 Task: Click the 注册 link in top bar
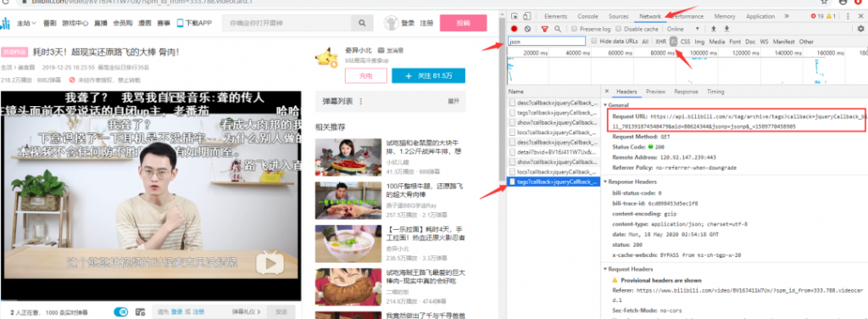(426, 23)
